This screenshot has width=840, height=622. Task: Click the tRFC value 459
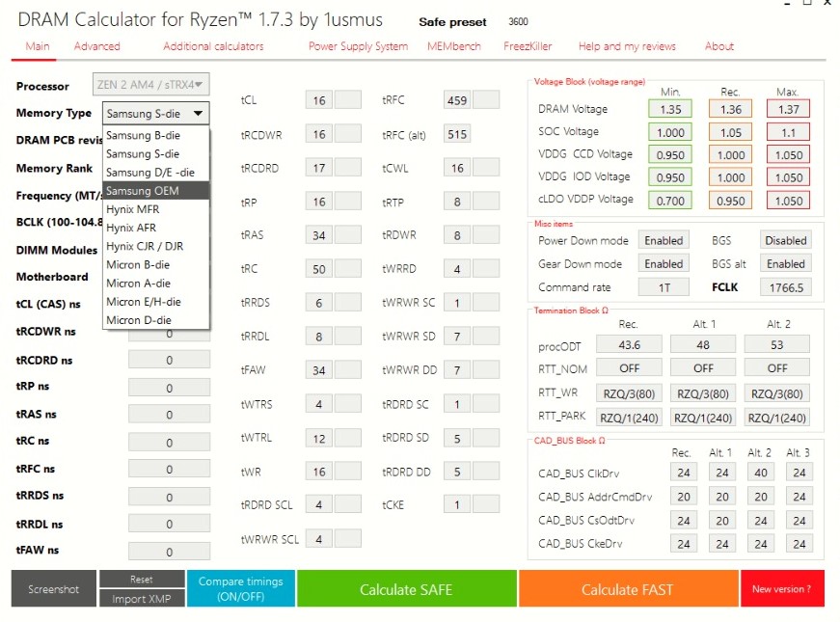click(x=457, y=100)
